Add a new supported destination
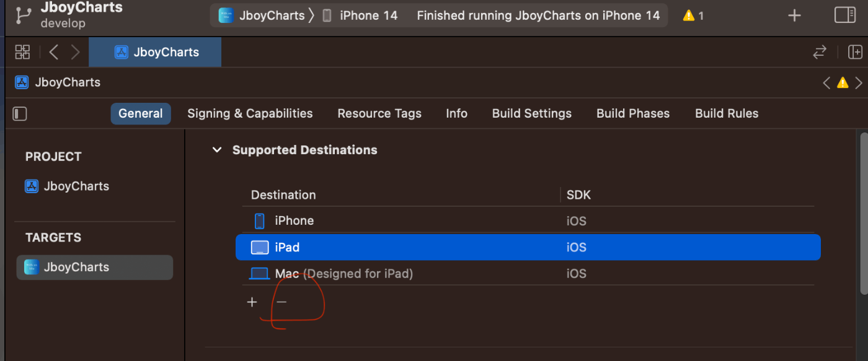 [x=252, y=302]
